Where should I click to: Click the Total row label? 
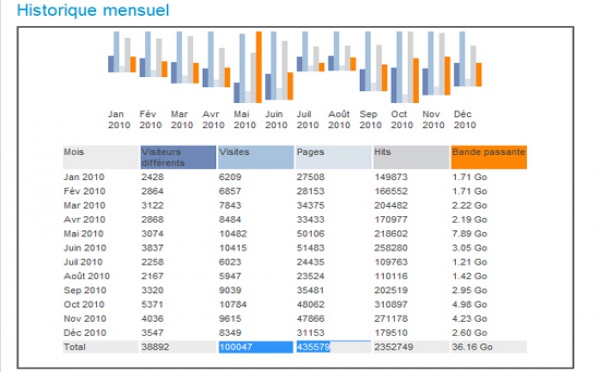[x=75, y=347]
